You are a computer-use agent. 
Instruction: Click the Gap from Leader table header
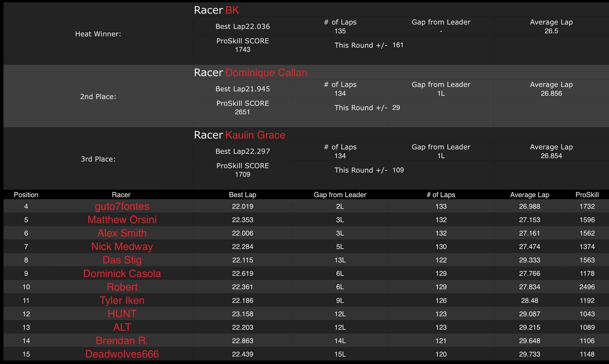pos(340,195)
